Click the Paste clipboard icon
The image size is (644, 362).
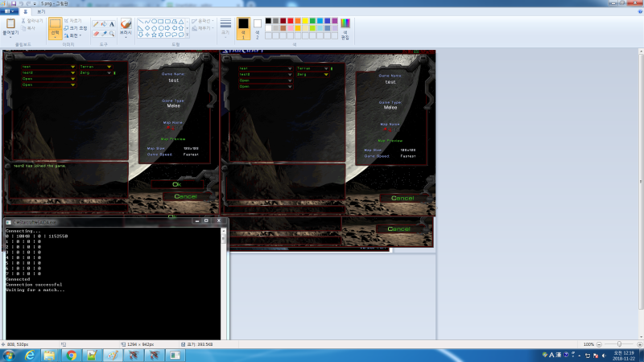pos(10,24)
